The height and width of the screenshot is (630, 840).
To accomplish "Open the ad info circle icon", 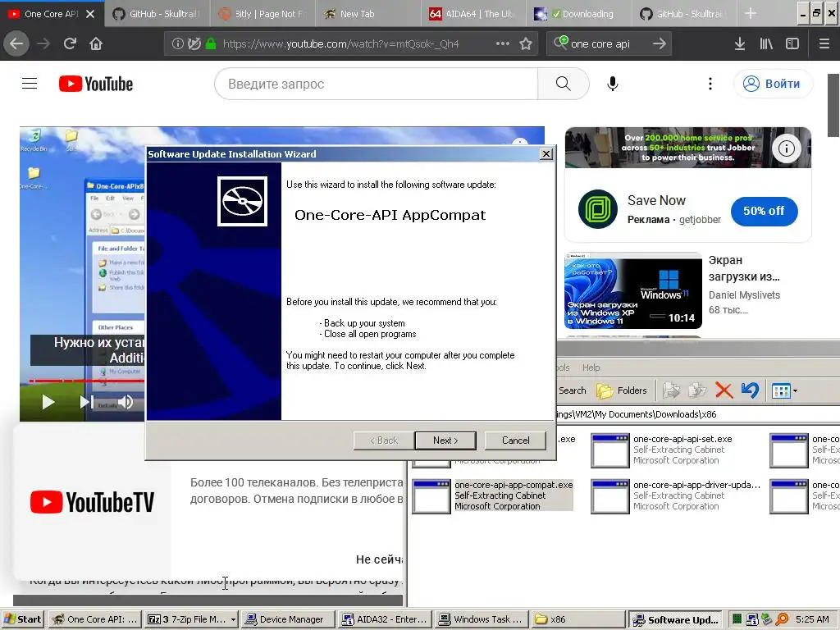I will (787, 148).
